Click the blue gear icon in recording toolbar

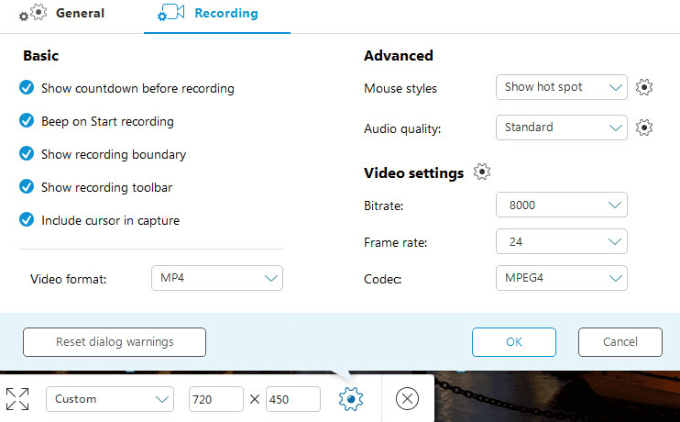pyautogui.click(x=350, y=399)
